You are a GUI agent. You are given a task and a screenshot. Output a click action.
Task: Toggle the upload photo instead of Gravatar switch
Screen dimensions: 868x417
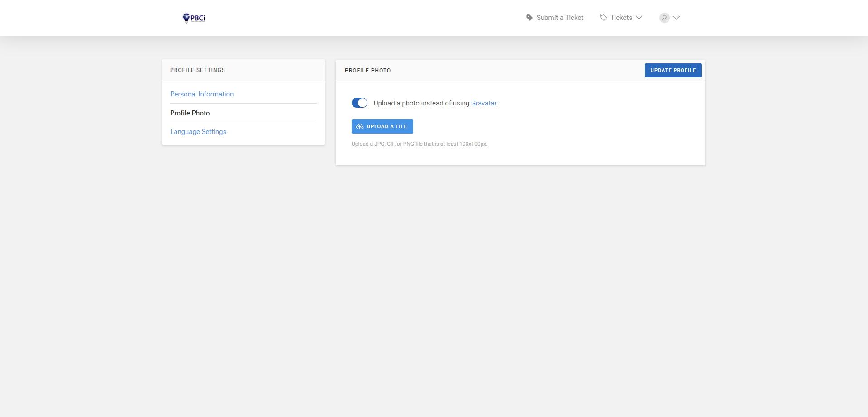(360, 103)
